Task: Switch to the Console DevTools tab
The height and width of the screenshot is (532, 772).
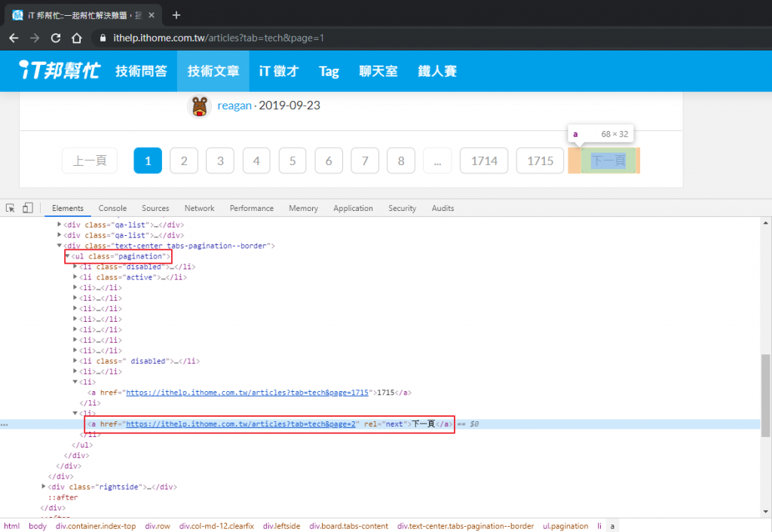Action: point(112,208)
